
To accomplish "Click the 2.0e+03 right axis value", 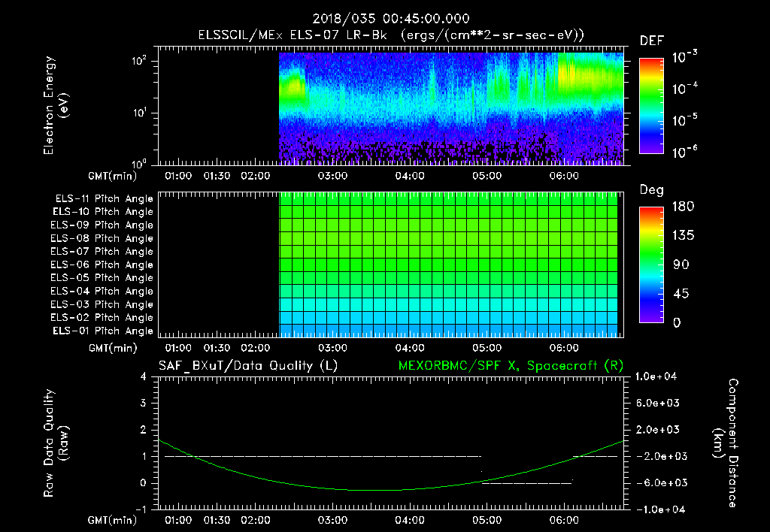I will pos(658,430).
